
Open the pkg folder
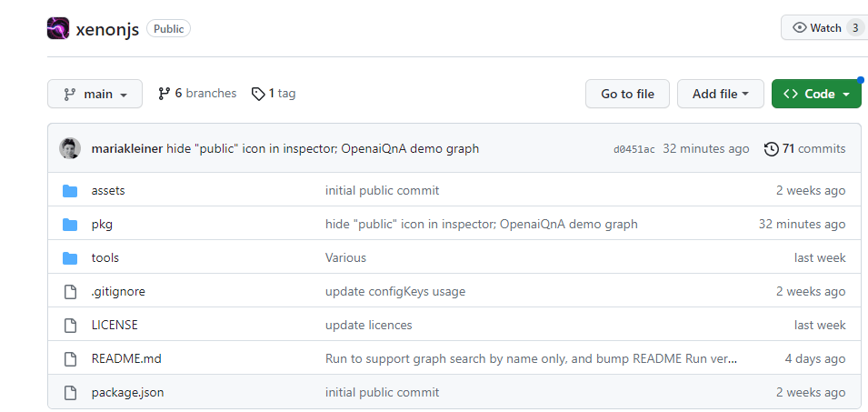[x=102, y=225]
